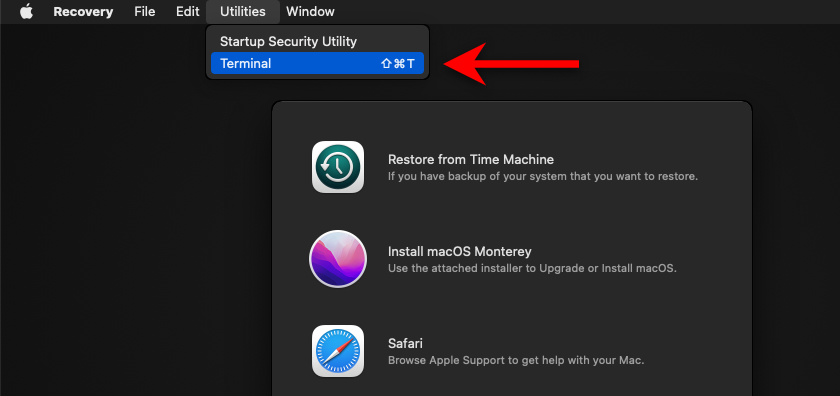
Task: Click Browse Apple Support description text
Action: coord(516,360)
